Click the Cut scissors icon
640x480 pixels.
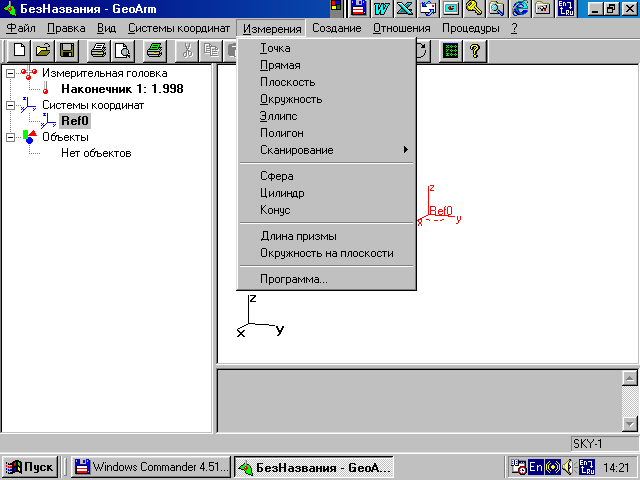click(187, 51)
